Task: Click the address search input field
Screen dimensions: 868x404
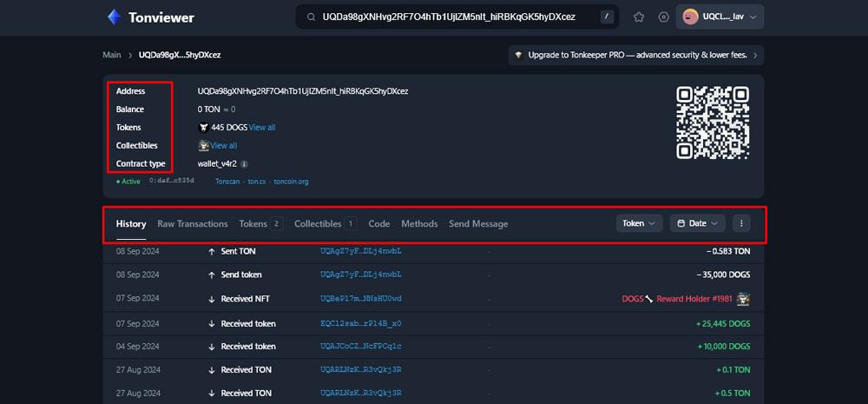Action: click(457, 17)
